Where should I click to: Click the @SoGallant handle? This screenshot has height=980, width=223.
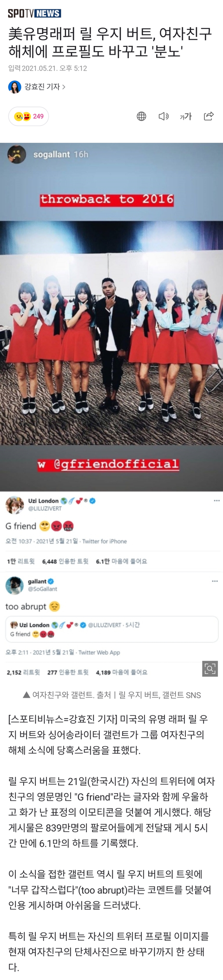(42, 589)
